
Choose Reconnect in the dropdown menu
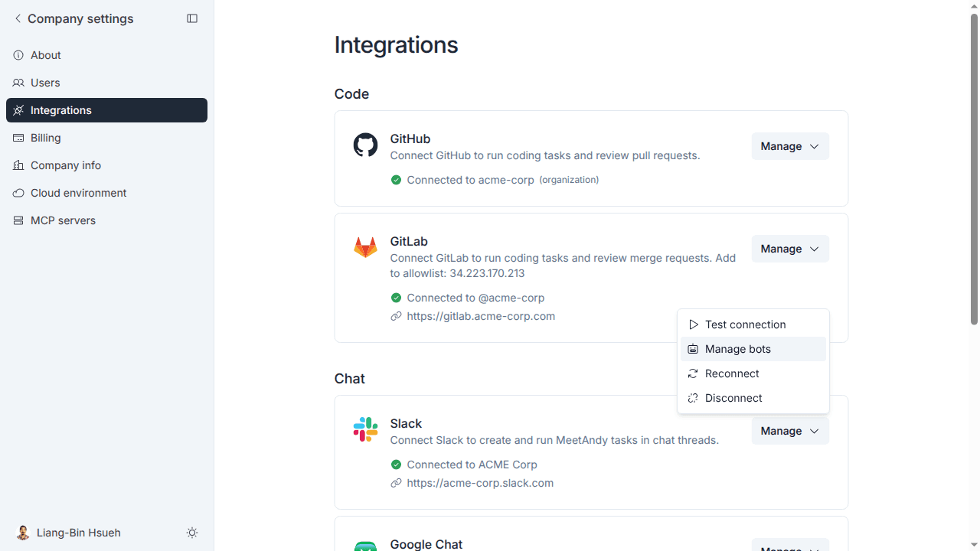(x=753, y=373)
